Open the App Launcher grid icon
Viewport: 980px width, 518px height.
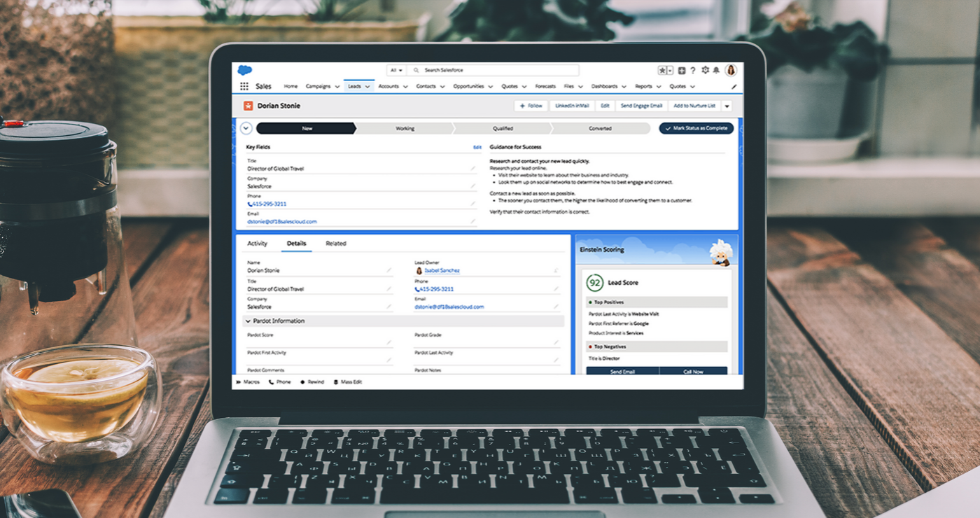244,85
